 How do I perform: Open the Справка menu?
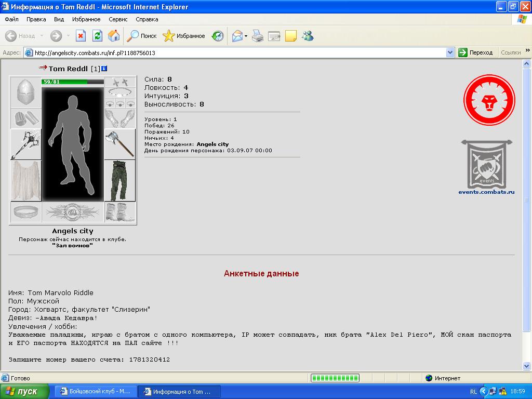(147, 19)
